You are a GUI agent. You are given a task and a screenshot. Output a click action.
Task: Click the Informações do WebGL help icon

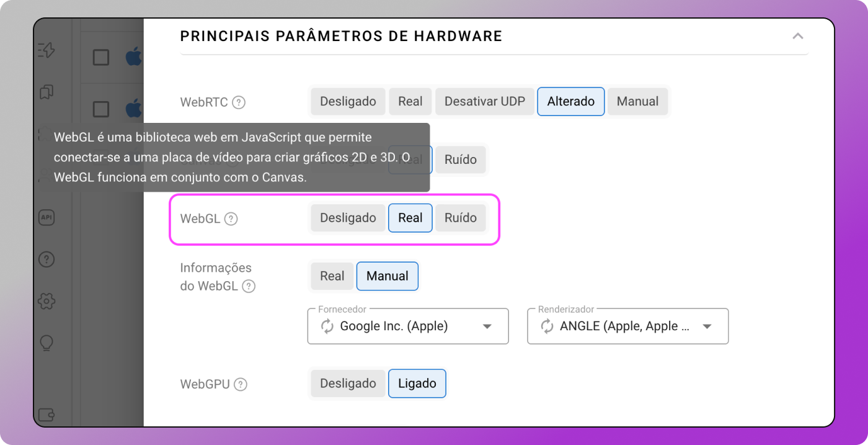click(249, 286)
